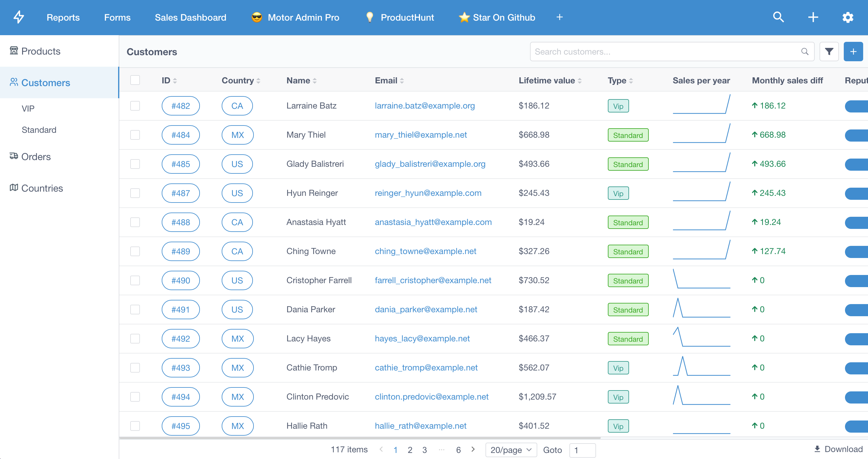The height and width of the screenshot is (459, 868).
Task: Focus the Search customers input field
Action: point(672,52)
